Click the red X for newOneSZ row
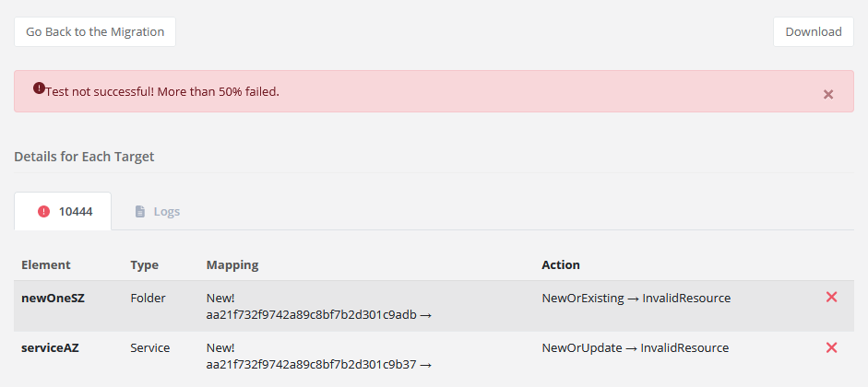This screenshot has width=868, height=387. (x=831, y=297)
